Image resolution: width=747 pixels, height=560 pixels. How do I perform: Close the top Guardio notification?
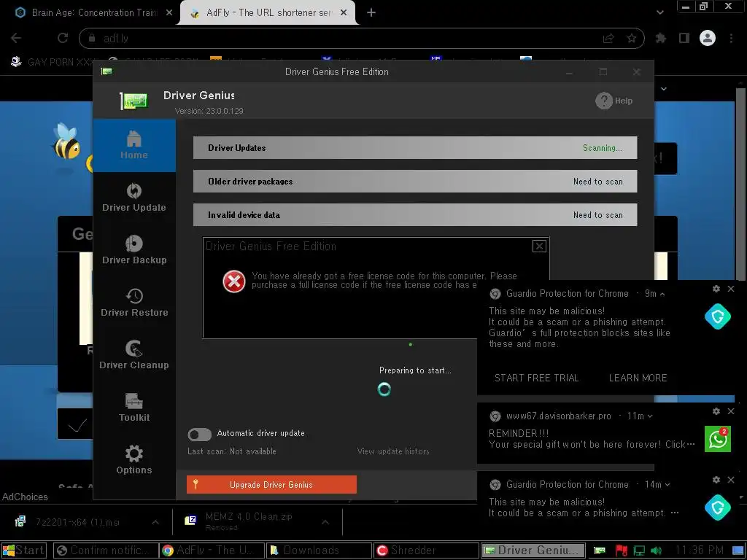click(731, 289)
